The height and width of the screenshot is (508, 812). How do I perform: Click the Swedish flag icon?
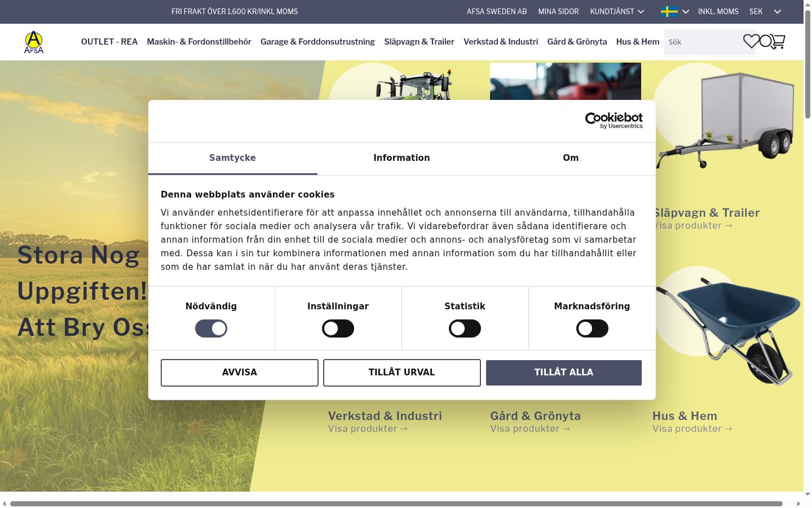(669, 11)
